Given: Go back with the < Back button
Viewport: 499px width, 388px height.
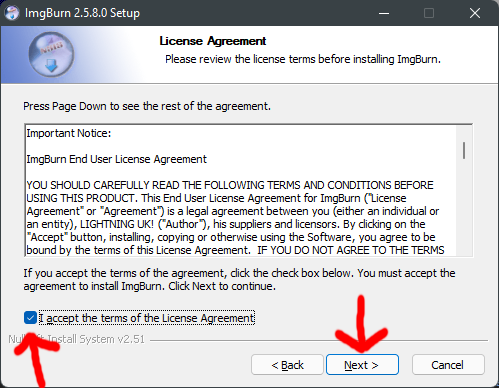Looking at the screenshot, I should 287,365.
